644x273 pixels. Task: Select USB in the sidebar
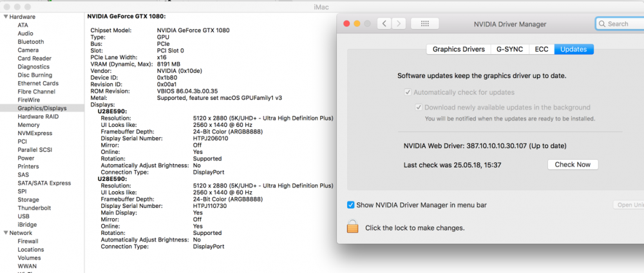[x=23, y=216]
